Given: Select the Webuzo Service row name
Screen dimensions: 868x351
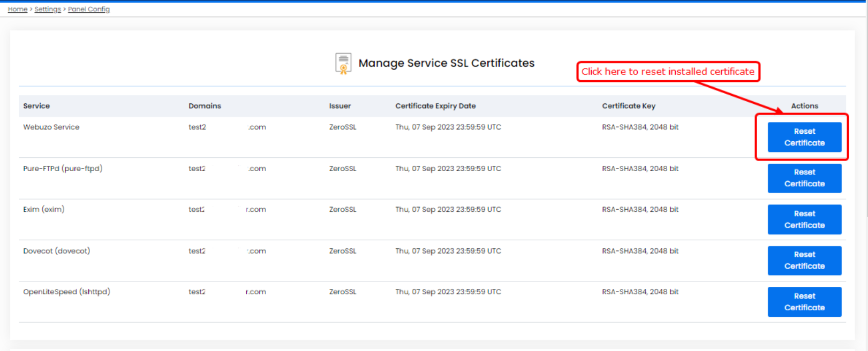Looking at the screenshot, I should (x=51, y=127).
